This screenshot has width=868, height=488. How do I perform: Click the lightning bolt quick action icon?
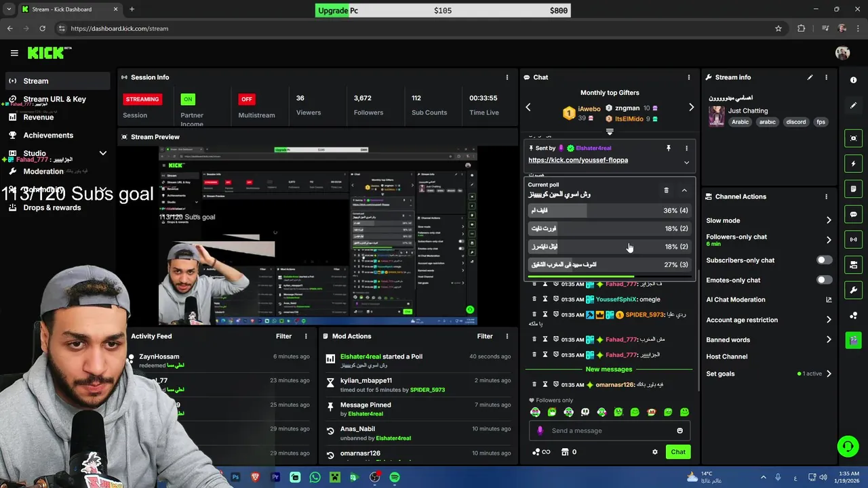tap(853, 163)
